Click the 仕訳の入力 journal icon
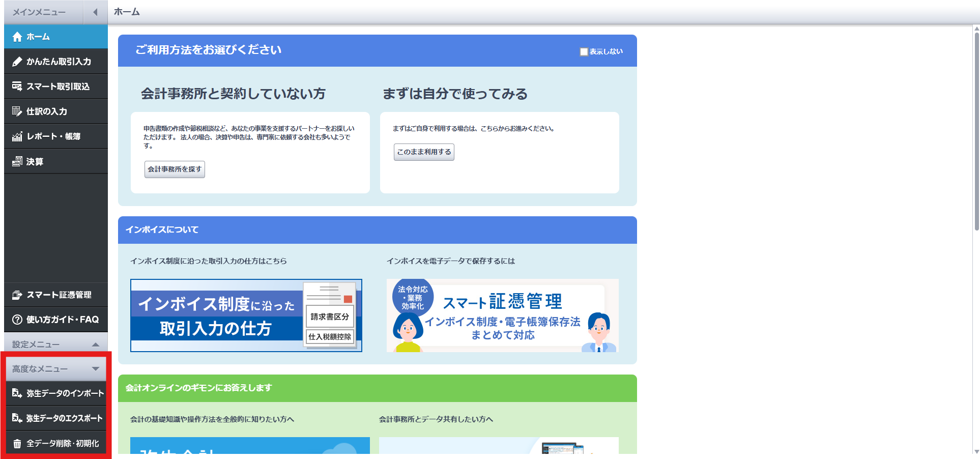 [x=17, y=111]
